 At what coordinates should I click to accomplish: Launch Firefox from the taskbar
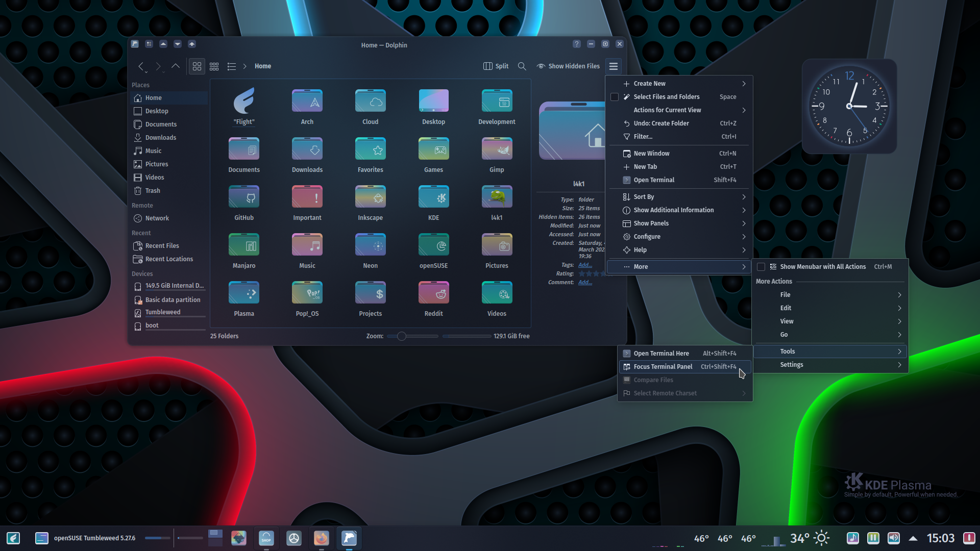pos(321,538)
